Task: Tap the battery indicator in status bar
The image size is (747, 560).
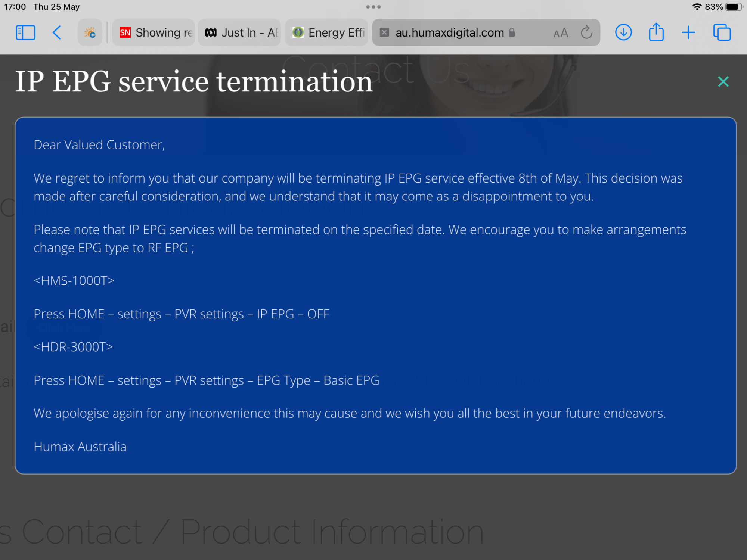Action: 733,7
